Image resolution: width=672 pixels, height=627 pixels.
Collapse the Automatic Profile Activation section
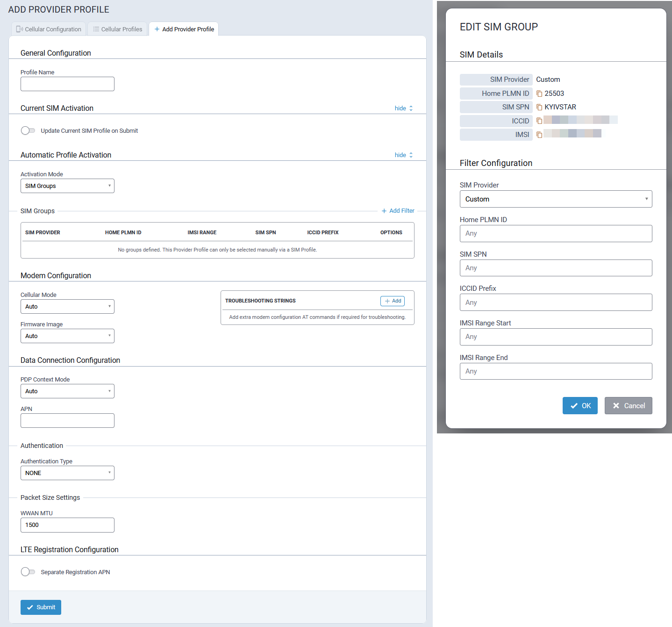[404, 155]
